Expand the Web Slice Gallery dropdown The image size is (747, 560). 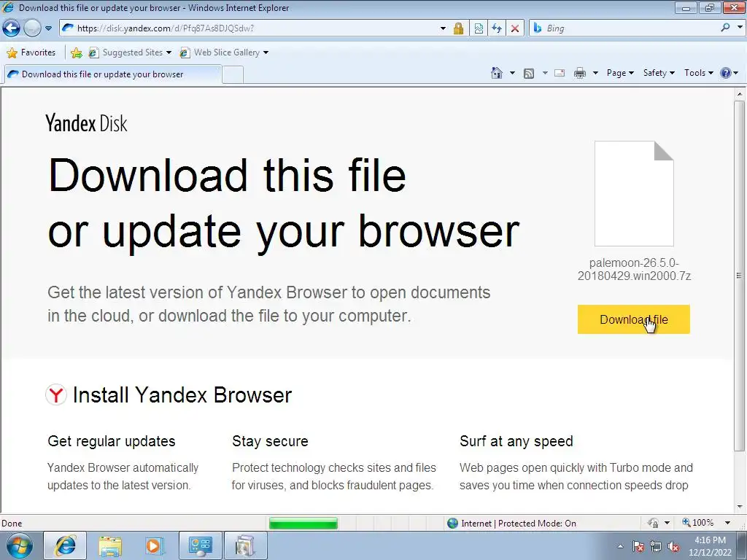[x=266, y=52]
